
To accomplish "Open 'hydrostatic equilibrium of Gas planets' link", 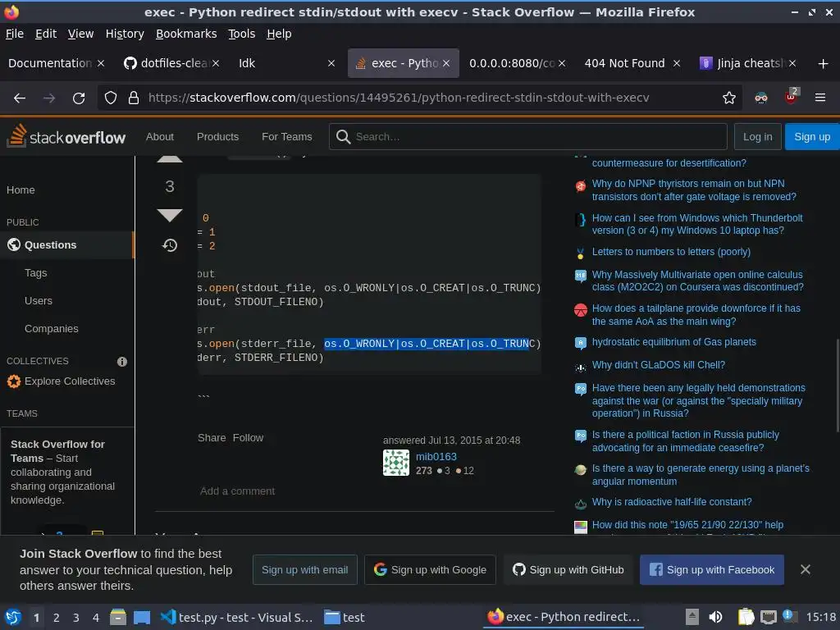I will [x=674, y=342].
